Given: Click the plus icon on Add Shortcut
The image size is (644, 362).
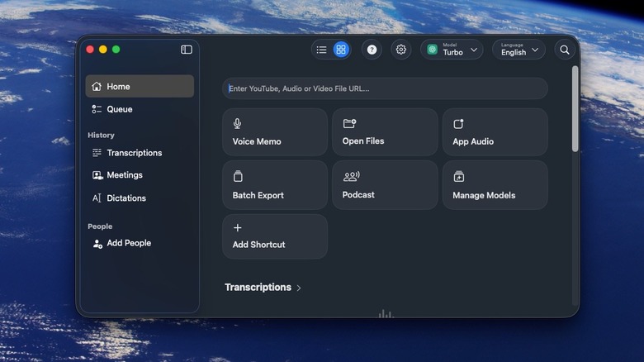Looking at the screenshot, I should (x=238, y=228).
